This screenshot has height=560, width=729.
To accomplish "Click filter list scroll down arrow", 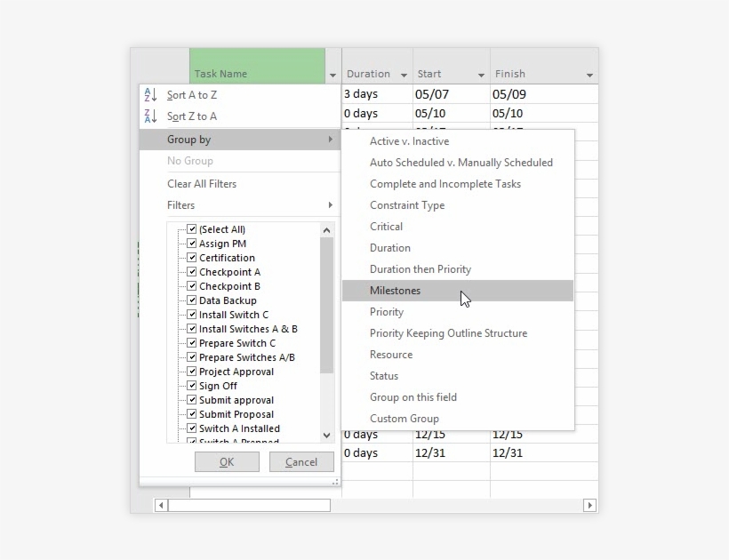I will [x=326, y=436].
